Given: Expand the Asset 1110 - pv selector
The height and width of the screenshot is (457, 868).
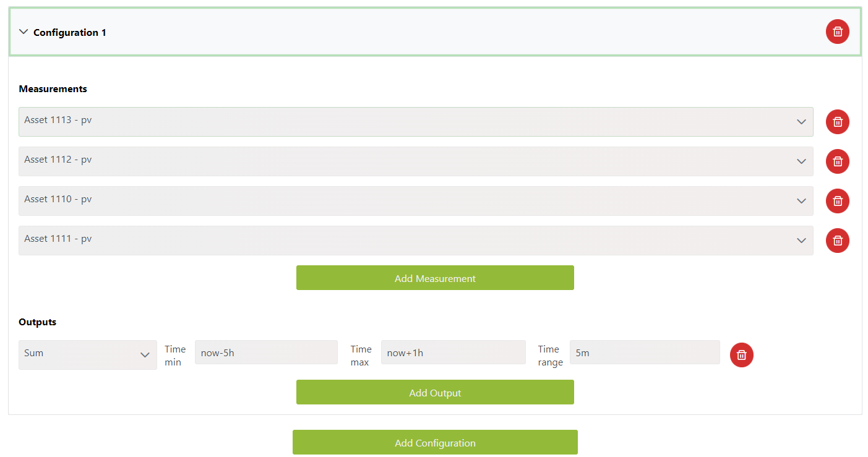Looking at the screenshot, I should pos(416,201).
